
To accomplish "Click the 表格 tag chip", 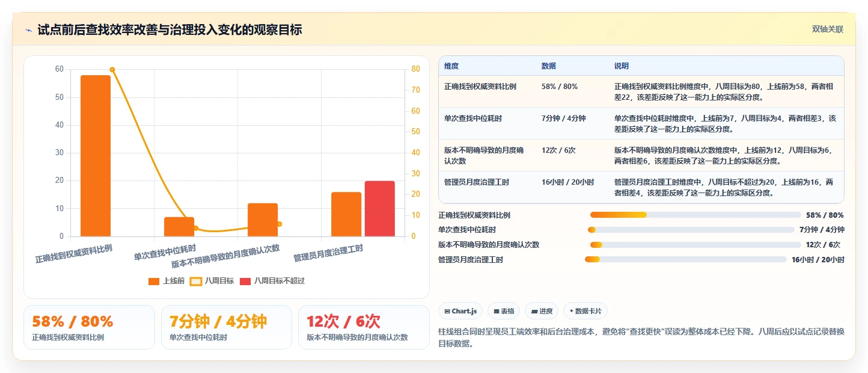I will (503, 311).
